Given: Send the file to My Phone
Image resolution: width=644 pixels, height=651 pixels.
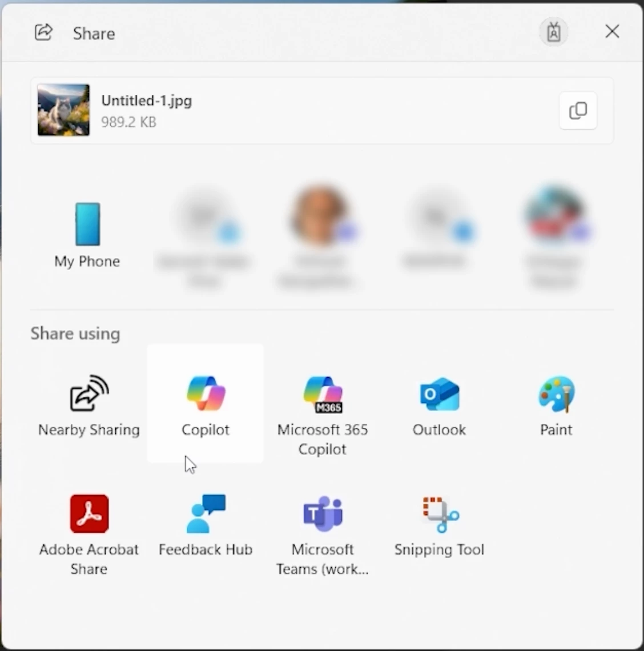Looking at the screenshot, I should (x=87, y=235).
